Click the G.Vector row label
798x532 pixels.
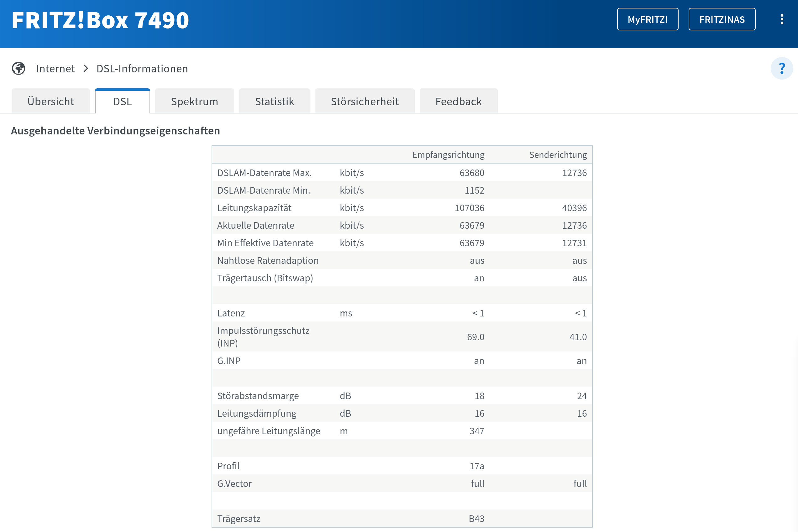point(234,483)
